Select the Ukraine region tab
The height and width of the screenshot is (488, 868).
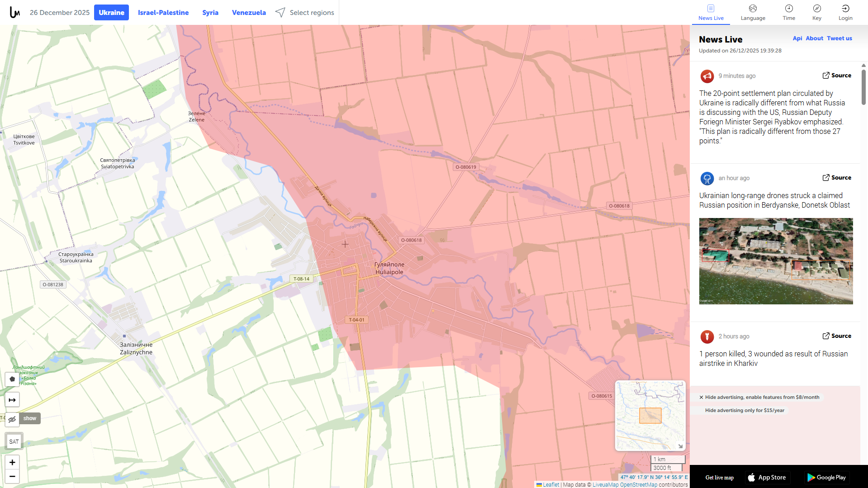111,13
